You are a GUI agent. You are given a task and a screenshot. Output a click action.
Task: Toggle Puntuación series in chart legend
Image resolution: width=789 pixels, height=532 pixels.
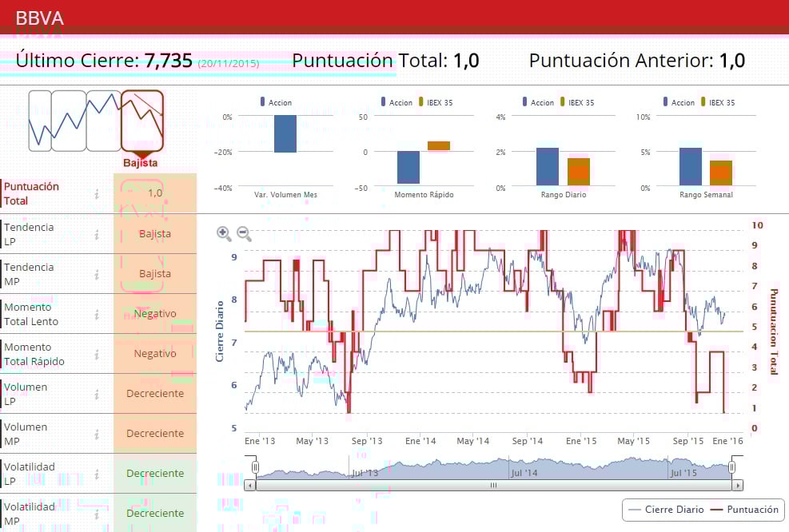pyautogui.click(x=744, y=510)
